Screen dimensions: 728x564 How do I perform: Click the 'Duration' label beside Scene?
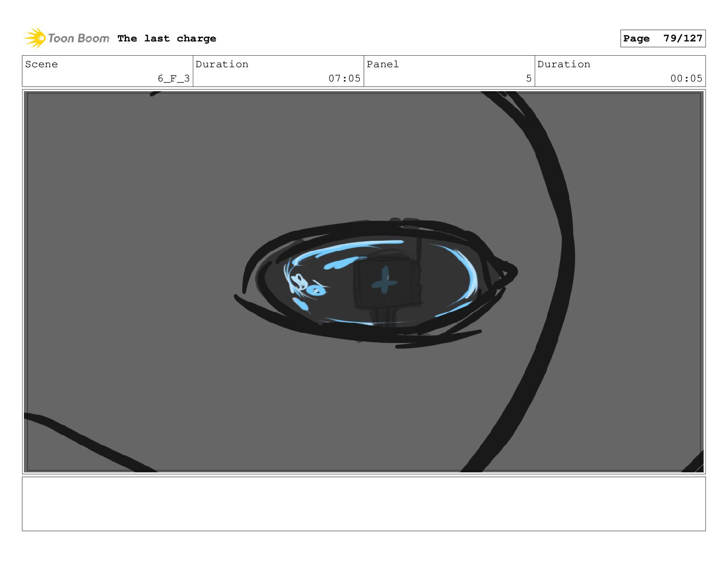click(222, 64)
